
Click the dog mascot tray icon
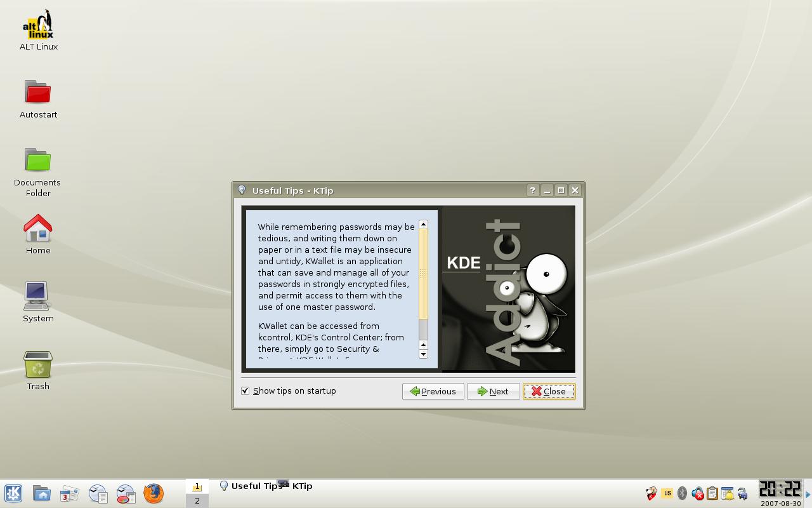point(652,493)
